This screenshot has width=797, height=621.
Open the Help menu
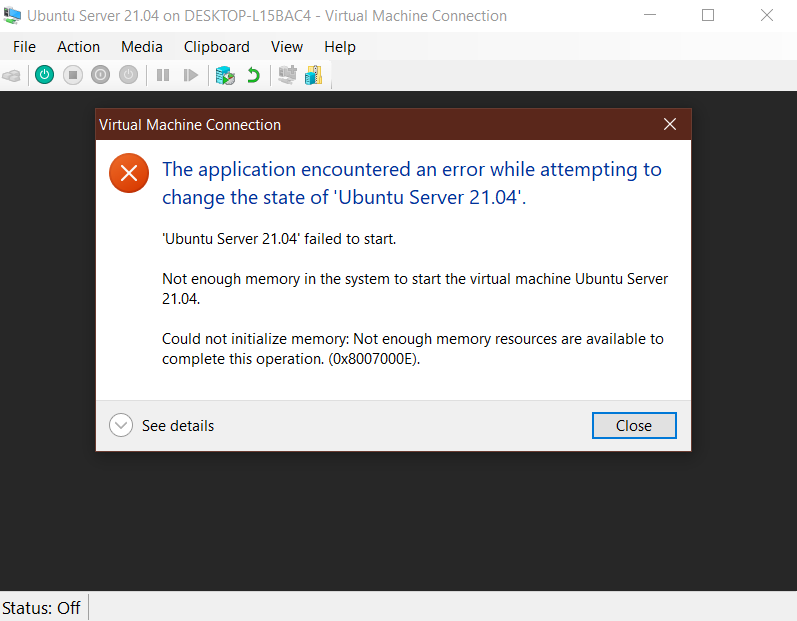(339, 47)
